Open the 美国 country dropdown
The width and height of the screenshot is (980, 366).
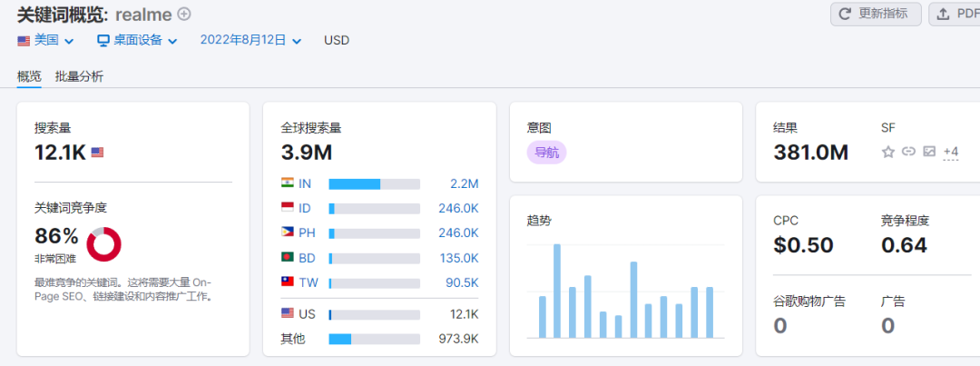(45, 41)
